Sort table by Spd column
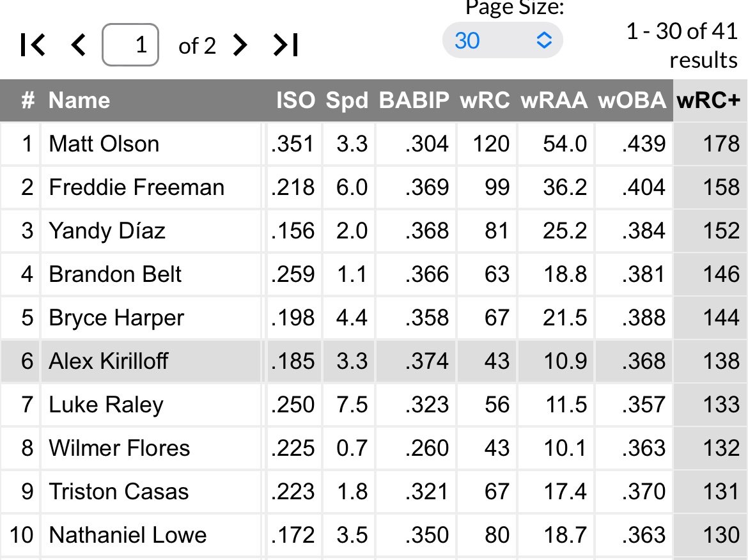Screen dimensions: 748x560 [x=347, y=100]
